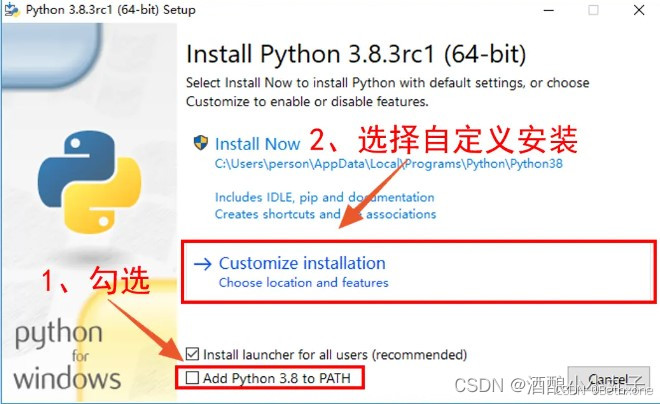Screen dimensions: 660x404
Task: Click 'Creates shortcuts and file associations' text
Action: click(325, 214)
